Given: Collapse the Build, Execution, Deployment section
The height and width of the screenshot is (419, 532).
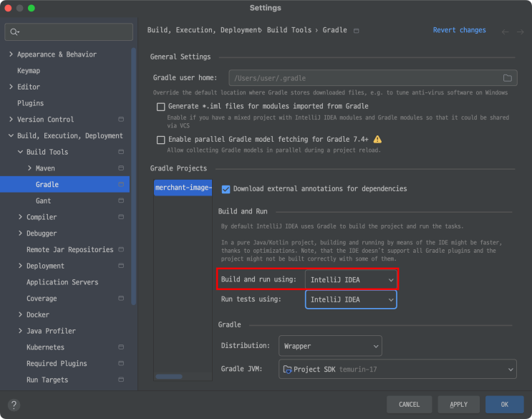Looking at the screenshot, I should (11, 135).
